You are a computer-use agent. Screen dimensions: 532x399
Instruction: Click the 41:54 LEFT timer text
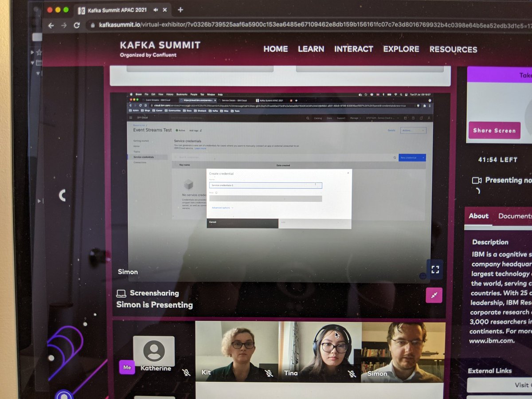pyautogui.click(x=497, y=160)
